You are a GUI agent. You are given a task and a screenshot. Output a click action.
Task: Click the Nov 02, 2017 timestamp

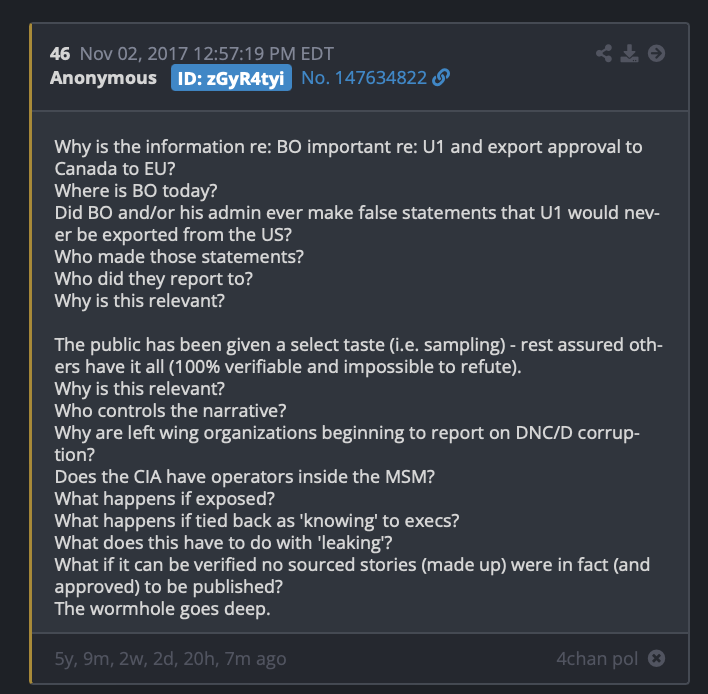click(x=207, y=54)
